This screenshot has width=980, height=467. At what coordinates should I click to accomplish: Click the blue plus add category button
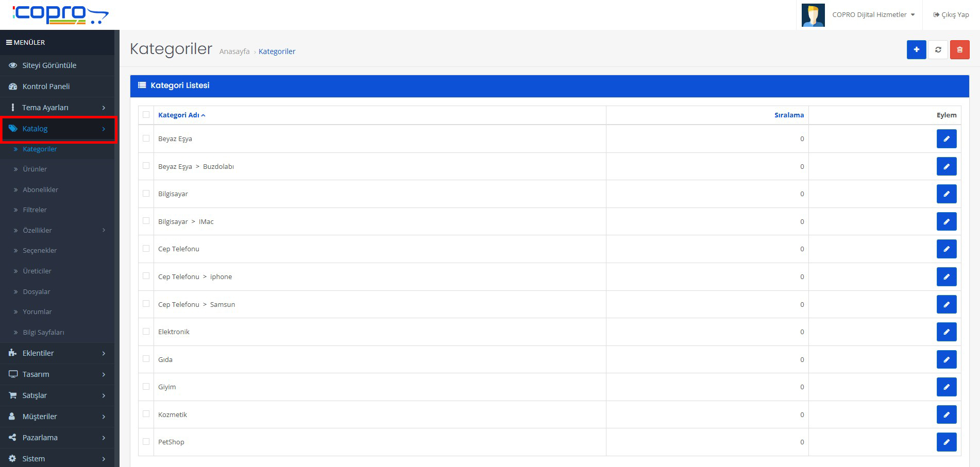coord(916,50)
